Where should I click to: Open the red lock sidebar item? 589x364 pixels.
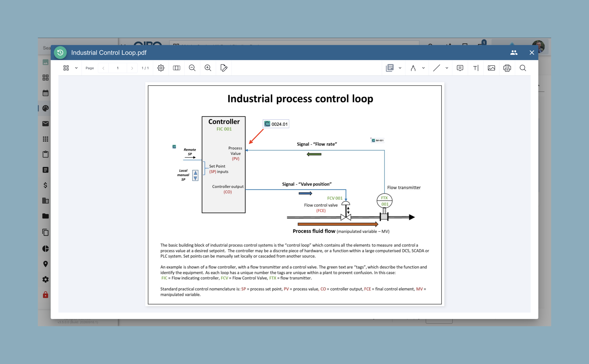pos(46,295)
